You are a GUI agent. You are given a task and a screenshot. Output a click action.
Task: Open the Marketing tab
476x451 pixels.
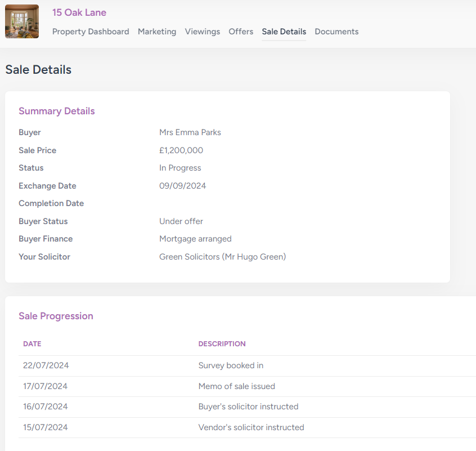point(157,32)
